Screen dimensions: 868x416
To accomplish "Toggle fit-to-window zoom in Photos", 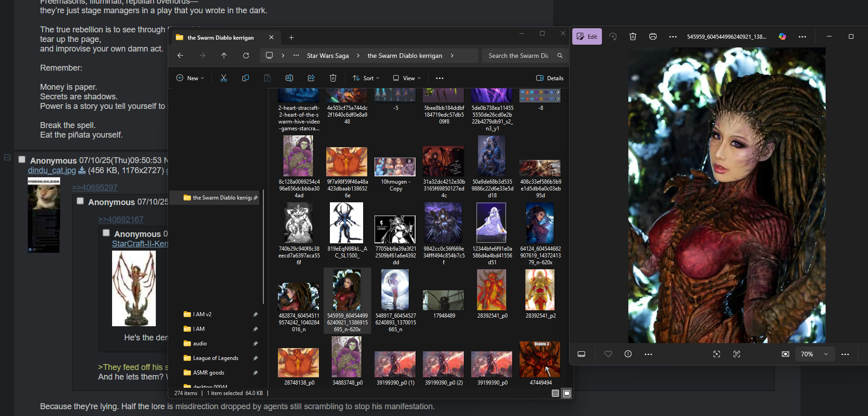I will pyautogui.click(x=786, y=354).
